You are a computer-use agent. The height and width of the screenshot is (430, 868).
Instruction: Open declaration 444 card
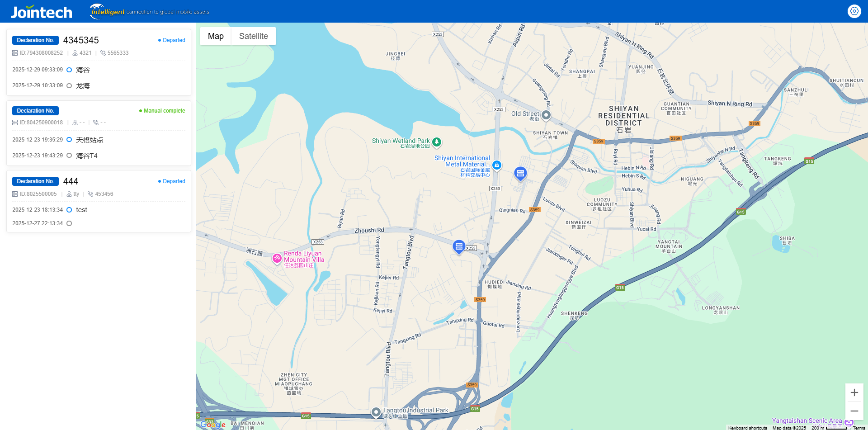point(99,202)
